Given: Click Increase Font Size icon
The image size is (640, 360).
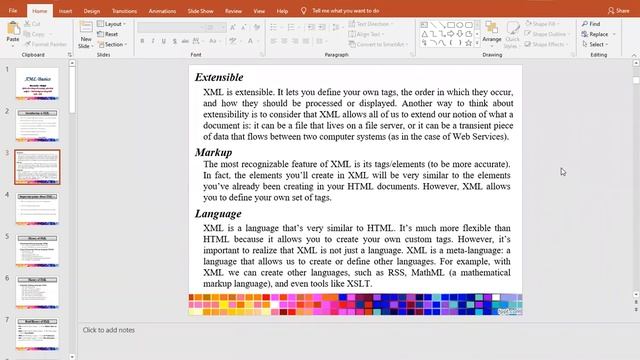Looking at the screenshot, I should (x=233, y=27).
